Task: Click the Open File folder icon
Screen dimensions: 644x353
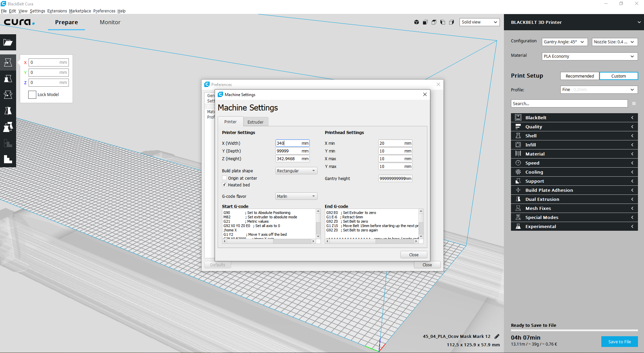Action: coord(8,42)
